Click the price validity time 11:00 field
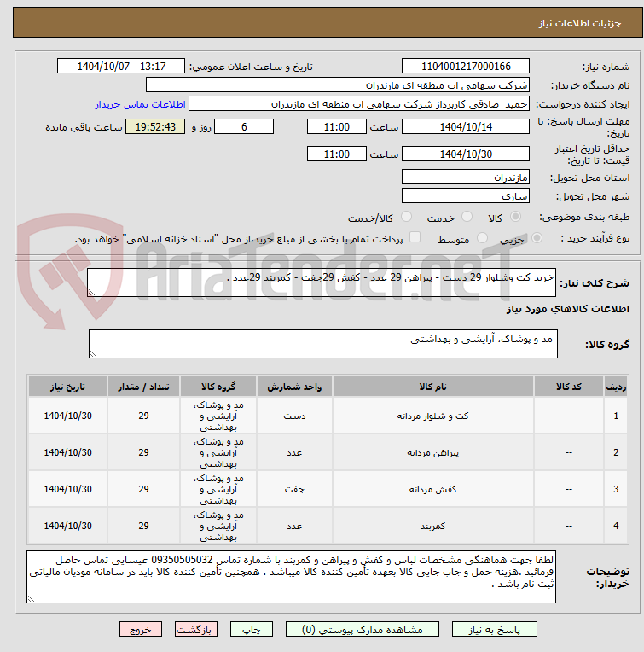Image resolution: width=644 pixels, height=652 pixels. coord(337,154)
